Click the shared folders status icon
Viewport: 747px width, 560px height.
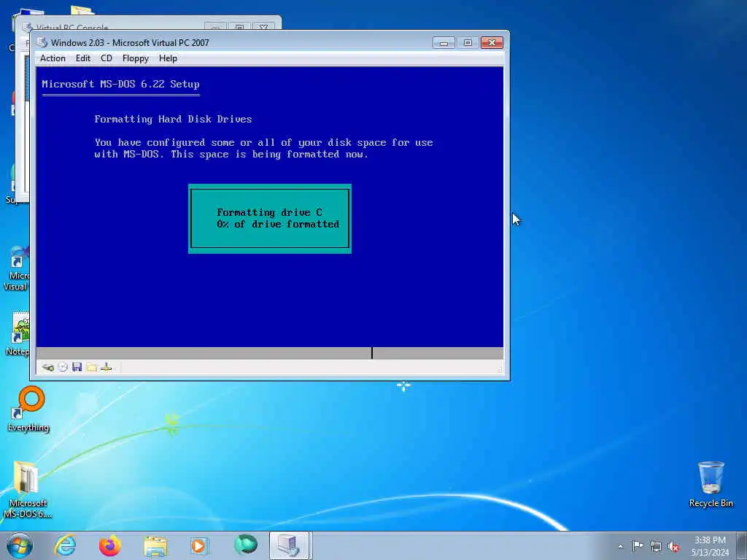[92, 367]
